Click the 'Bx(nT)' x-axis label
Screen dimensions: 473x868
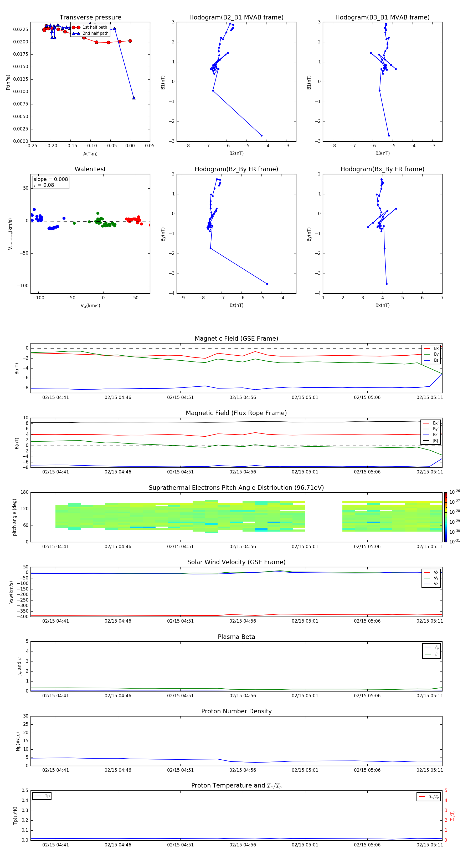(x=382, y=305)
